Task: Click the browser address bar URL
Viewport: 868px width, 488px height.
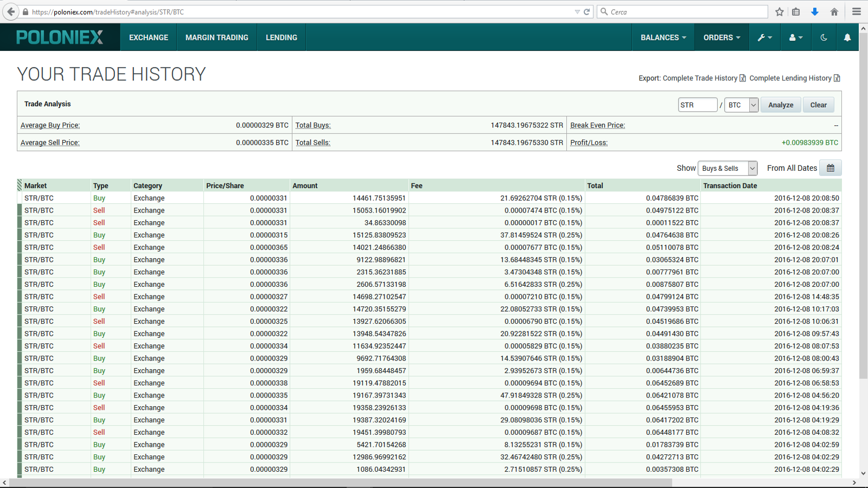Action: coord(108,12)
